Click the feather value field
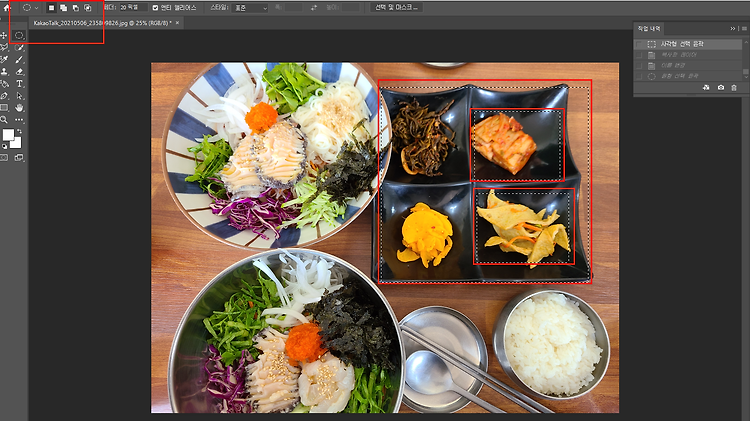This screenshot has width=750, height=421. (133, 8)
